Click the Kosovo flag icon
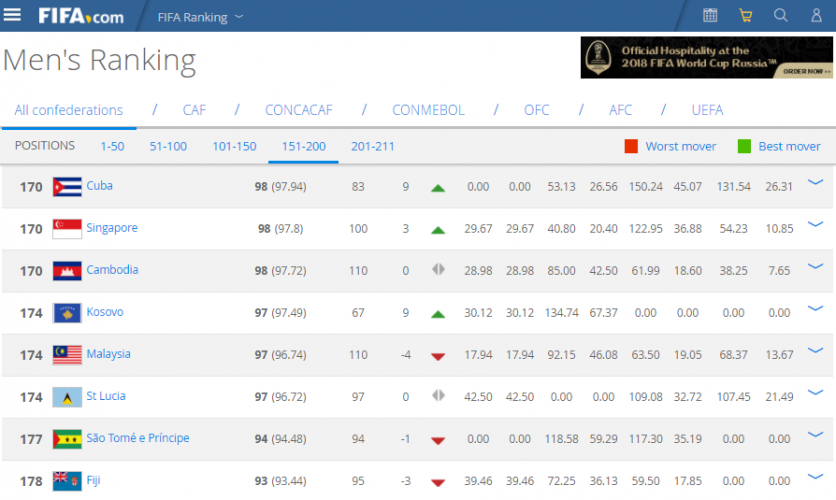 coord(67,313)
